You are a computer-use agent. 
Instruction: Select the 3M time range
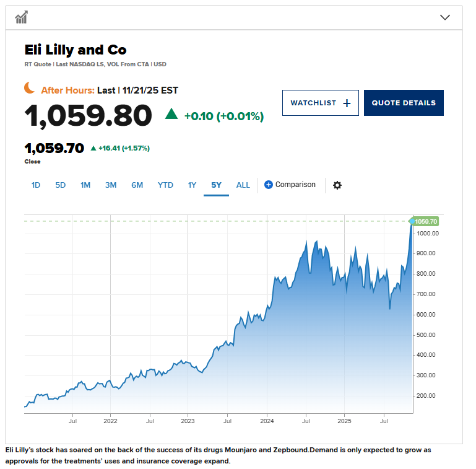click(111, 185)
